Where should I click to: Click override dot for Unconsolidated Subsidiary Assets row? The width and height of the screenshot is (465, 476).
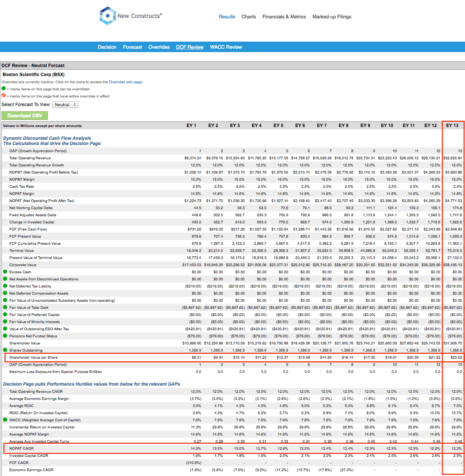5,300
